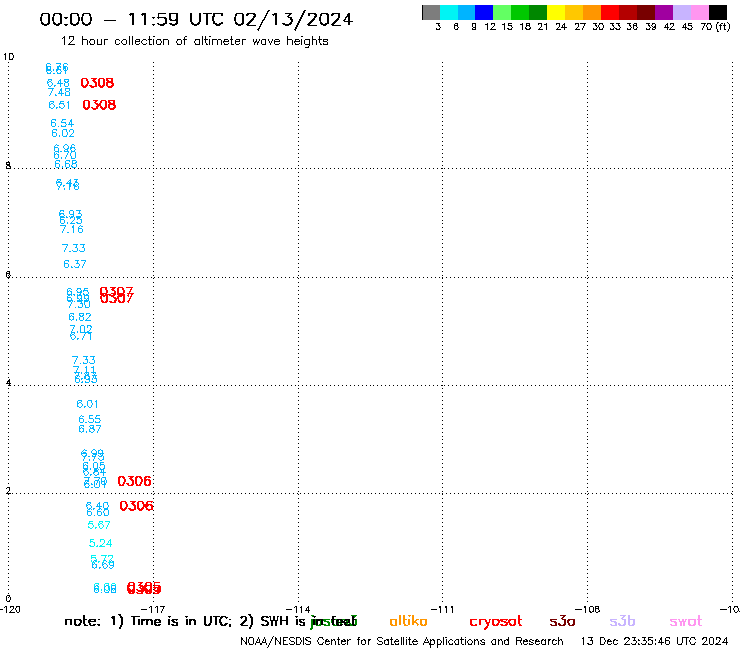Click the 6.71 wave height reading

(x=81, y=336)
